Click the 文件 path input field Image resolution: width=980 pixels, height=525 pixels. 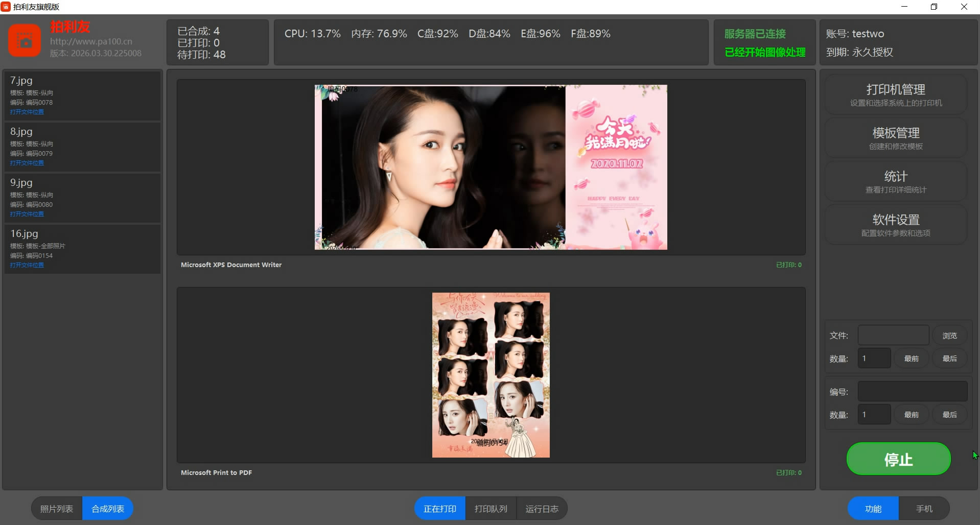click(x=893, y=336)
